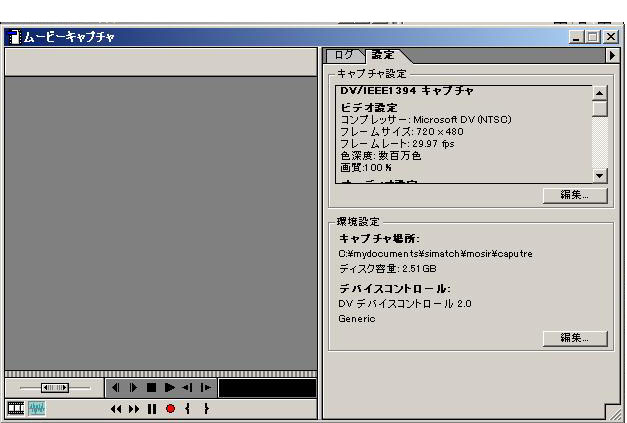Click the コンプレッサー: Microsoft DV (NTSC) line

coord(426,120)
